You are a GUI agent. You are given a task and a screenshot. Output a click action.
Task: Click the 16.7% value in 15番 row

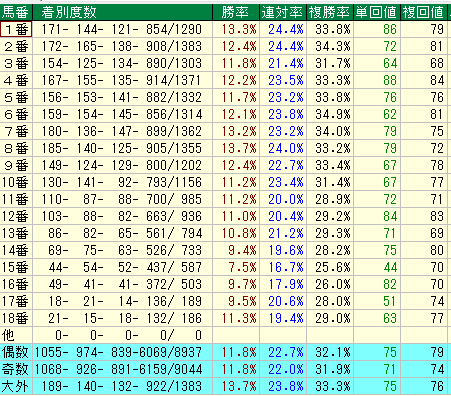point(283,267)
